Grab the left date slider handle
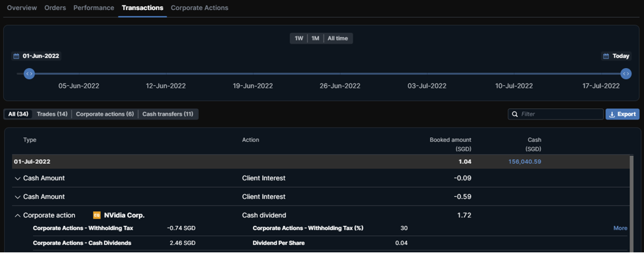The width and height of the screenshot is (644, 253). tap(28, 74)
